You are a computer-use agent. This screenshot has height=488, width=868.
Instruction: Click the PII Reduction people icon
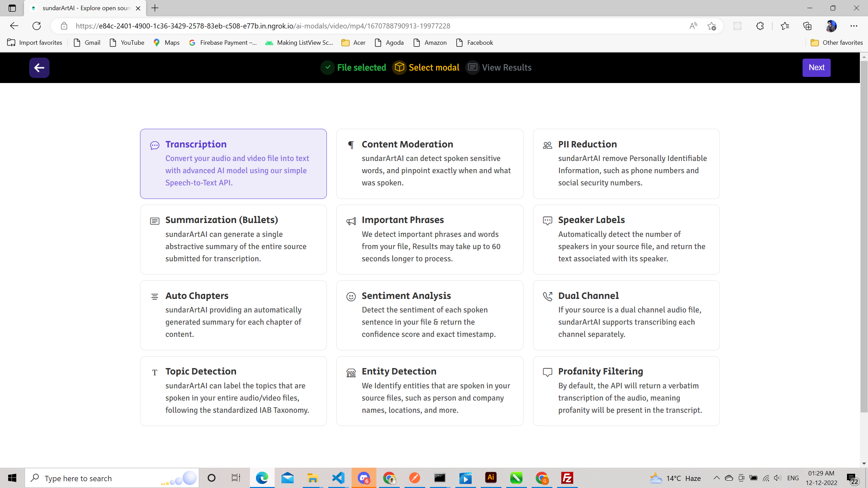(x=547, y=145)
